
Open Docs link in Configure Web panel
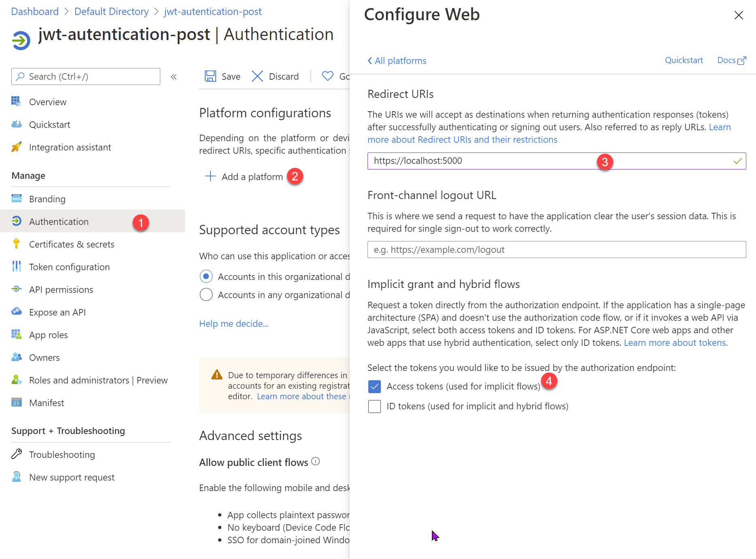click(726, 60)
